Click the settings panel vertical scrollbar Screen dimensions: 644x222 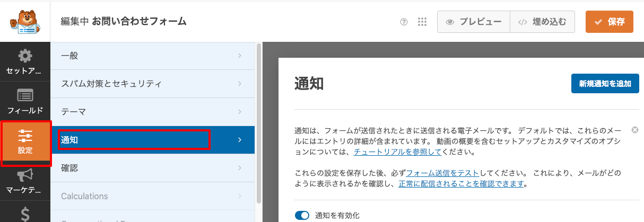(x=259, y=122)
